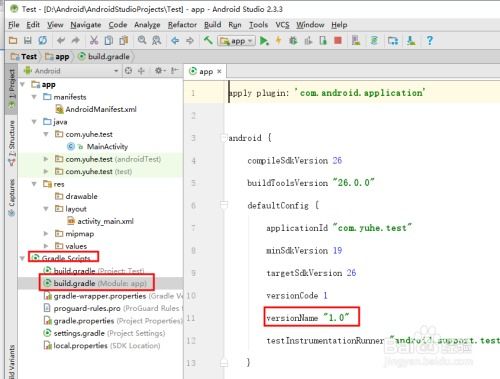This screenshot has height=379, width=500.
Task: Navigate Back with blue left arrow
Action: (x=175, y=41)
